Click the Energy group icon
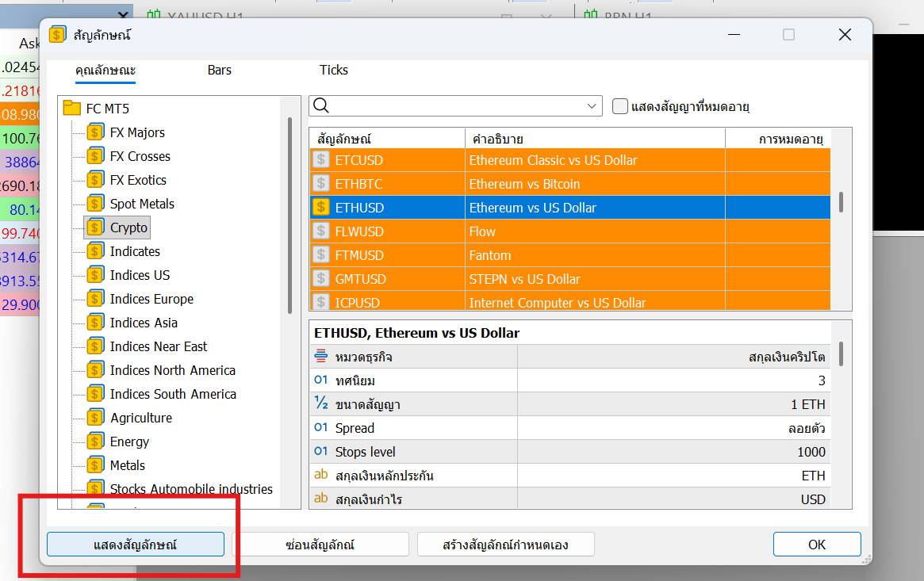The width and height of the screenshot is (924, 581). [95, 441]
